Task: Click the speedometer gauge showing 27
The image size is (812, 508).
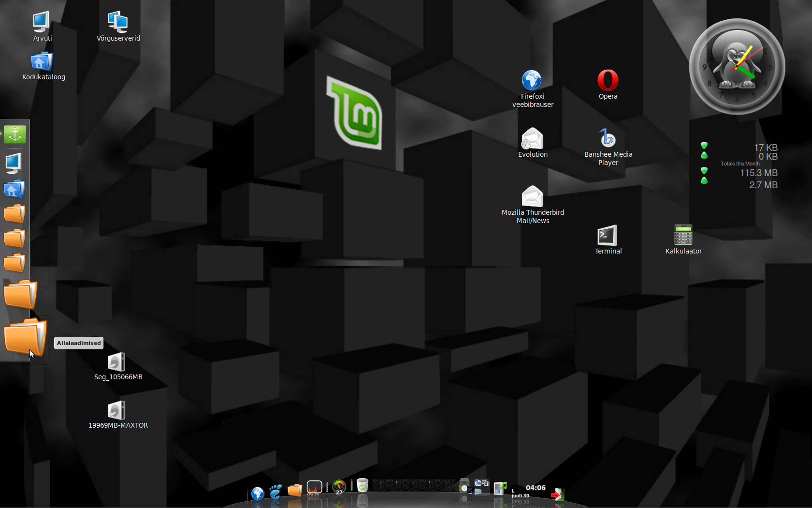Action: [x=339, y=487]
